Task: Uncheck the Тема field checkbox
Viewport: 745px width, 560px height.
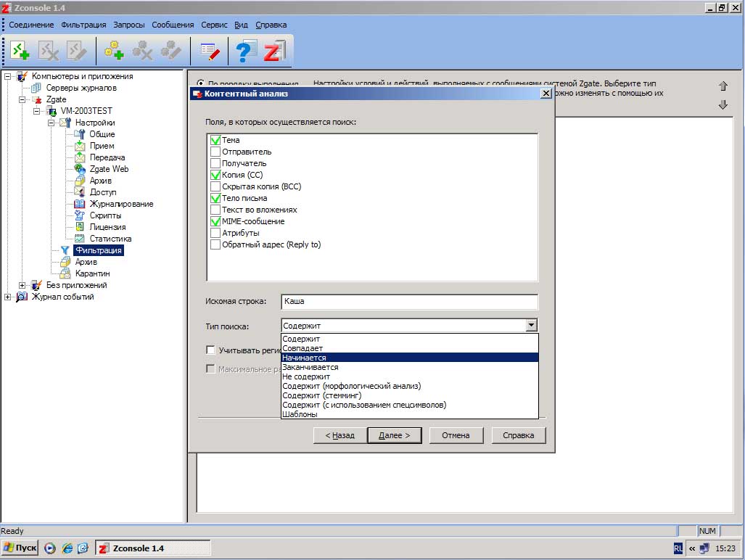Action: pyautogui.click(x=215, y=140)
